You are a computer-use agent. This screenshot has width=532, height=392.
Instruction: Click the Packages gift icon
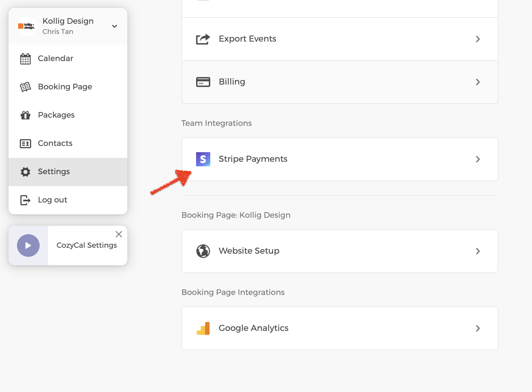tap(25, 115)
